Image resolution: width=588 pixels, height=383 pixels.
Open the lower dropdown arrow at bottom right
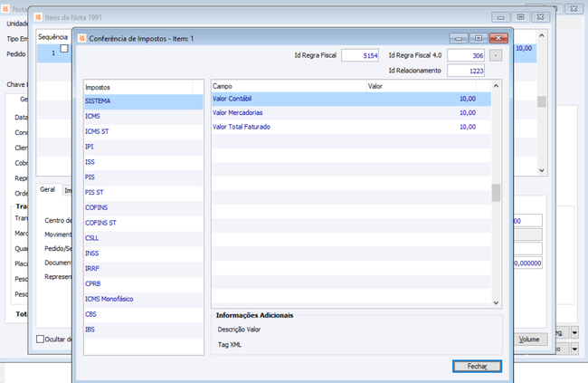pyautogui.click(x=574, y=349)
